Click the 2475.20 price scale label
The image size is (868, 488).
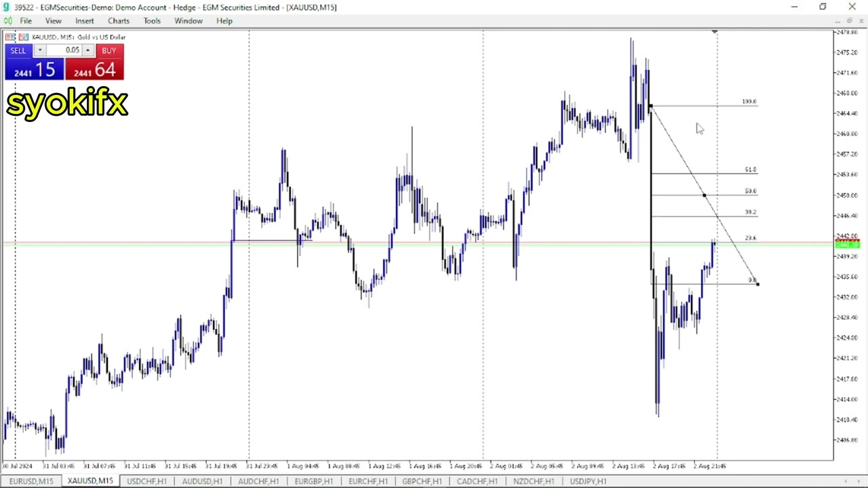(x=847, y=52)
